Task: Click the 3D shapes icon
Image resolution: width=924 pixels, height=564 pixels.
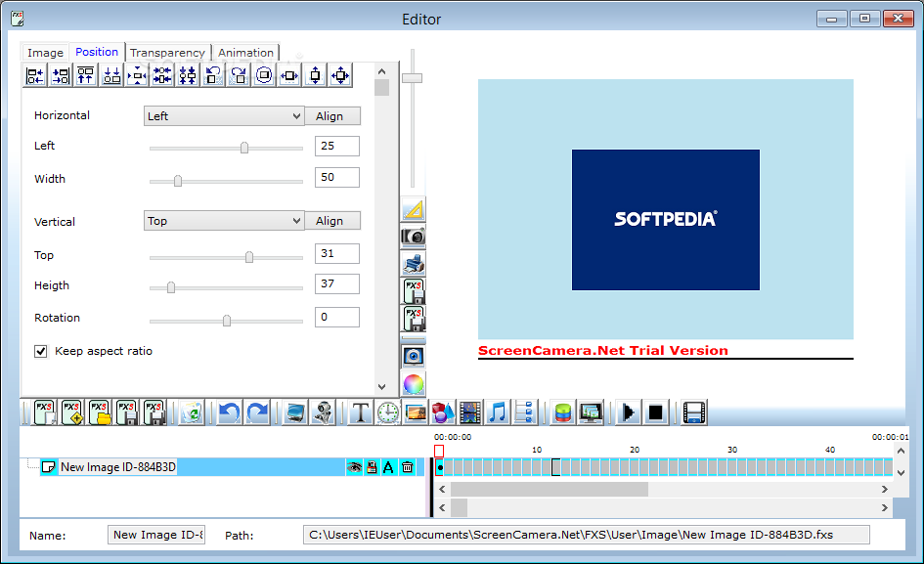Action: [x=443, y=412]
